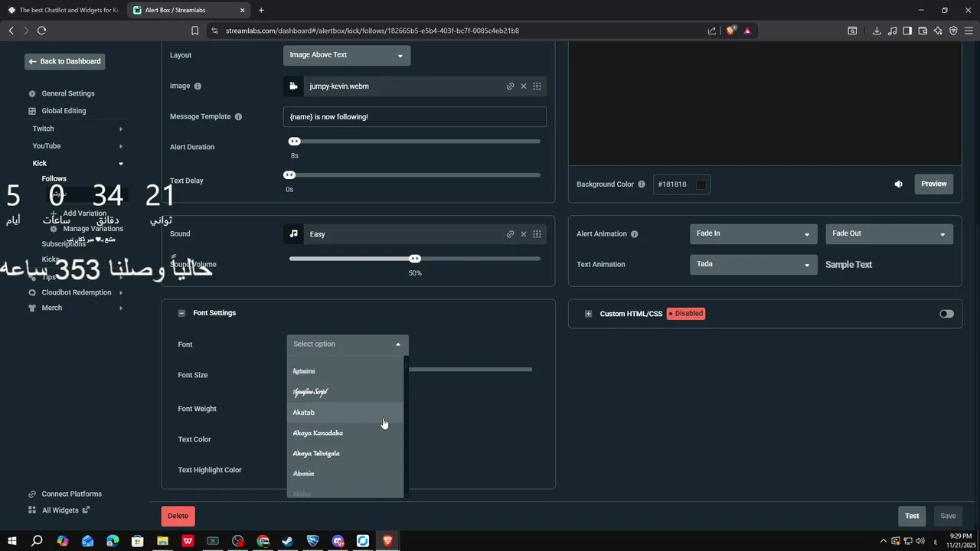The width and height of the screenshot is (980, 551).
Task: Open Windows Start menu
Action: [12, 541]
